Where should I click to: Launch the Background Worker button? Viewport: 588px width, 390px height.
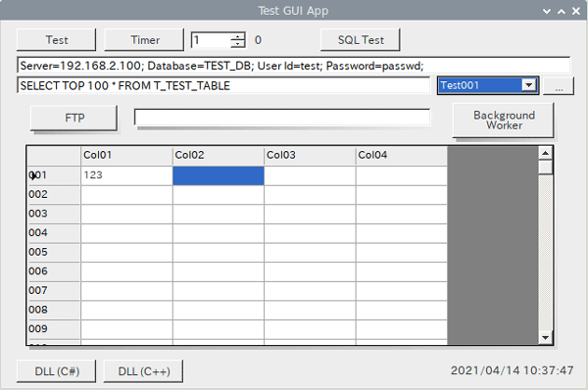point(504,121)
